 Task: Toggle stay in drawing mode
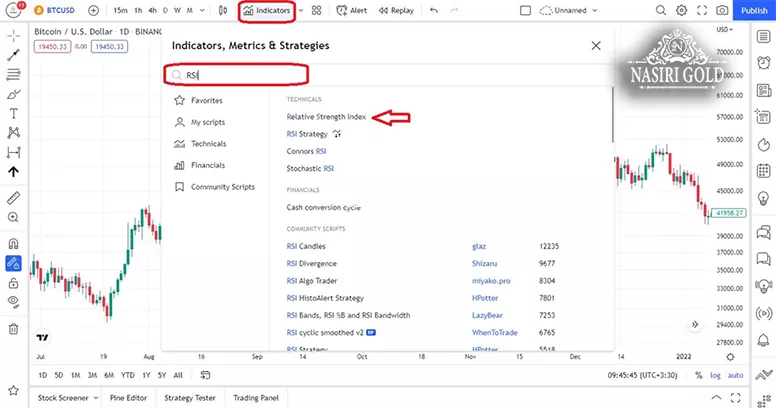coord(13,263)
